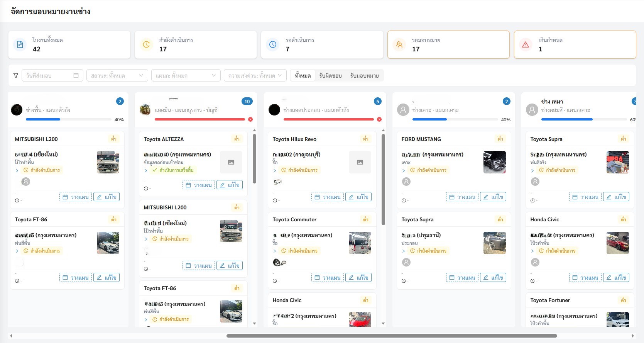Image resolution: width=644 pixels, height=343 pixels.
Task: Select the รับผิดชอบ tab
Action: [x=330, y=76]
